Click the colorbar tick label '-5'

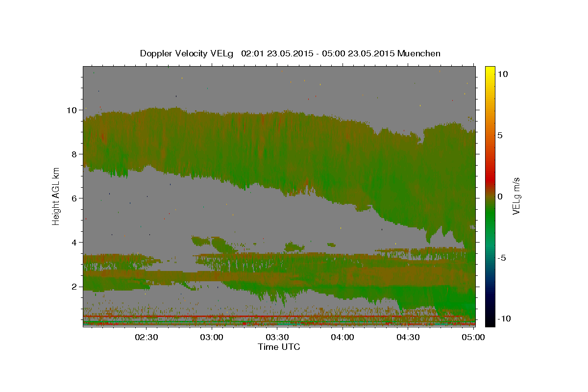[502, 258]
